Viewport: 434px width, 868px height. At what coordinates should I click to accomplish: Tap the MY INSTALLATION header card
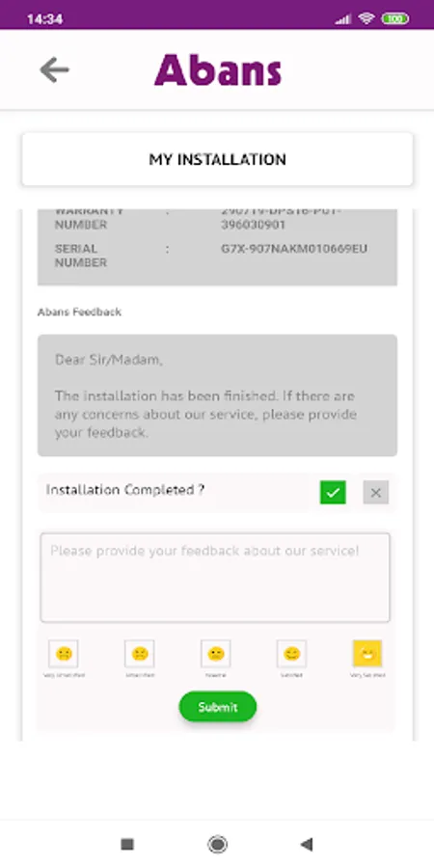tap(218, 159)
